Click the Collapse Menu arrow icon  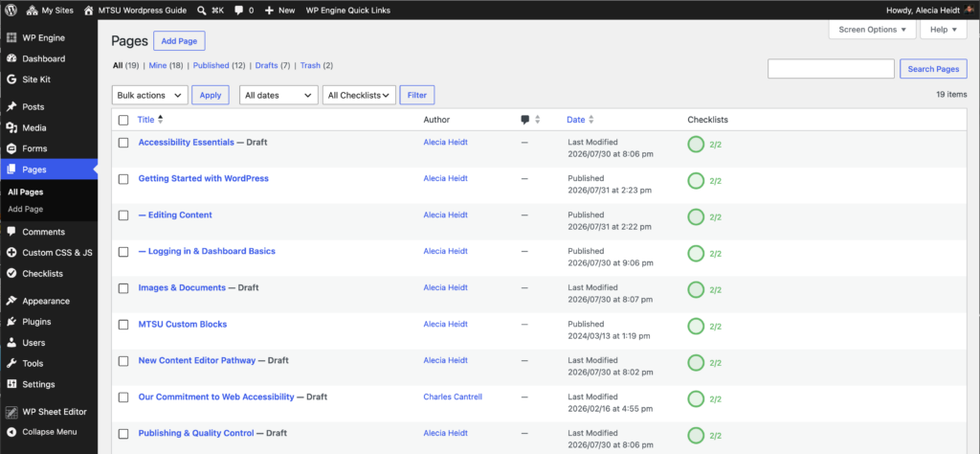click(11, 432)
